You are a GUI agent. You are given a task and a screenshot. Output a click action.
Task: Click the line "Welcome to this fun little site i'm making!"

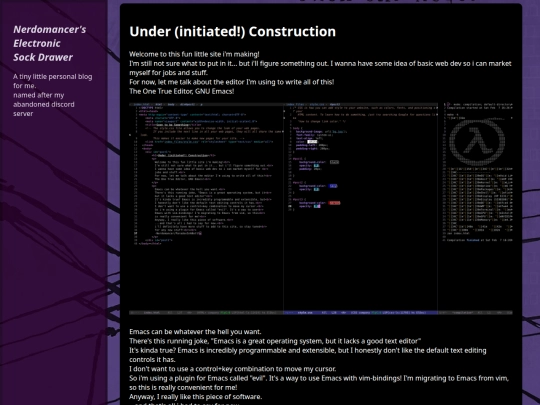click(x=194, y=54)
